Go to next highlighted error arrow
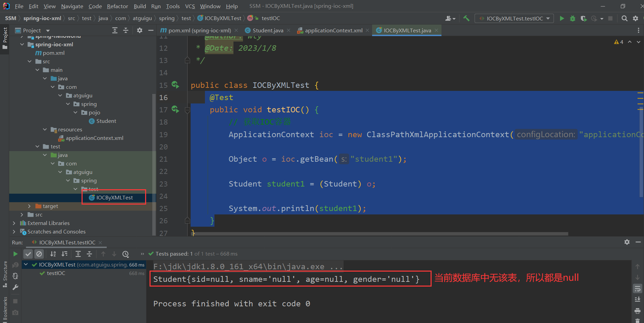Viewport: 644px width, 323px height. click(x=639, y=42)
